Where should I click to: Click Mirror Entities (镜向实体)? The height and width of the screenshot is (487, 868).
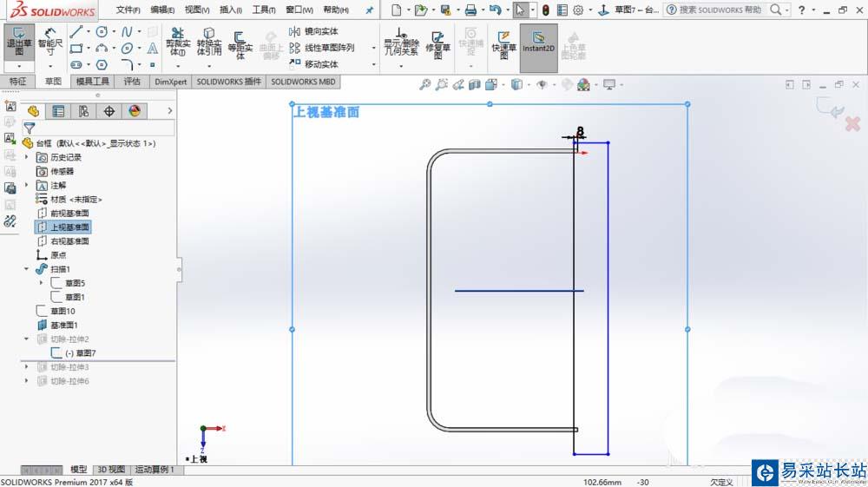[x=314, y=31]
